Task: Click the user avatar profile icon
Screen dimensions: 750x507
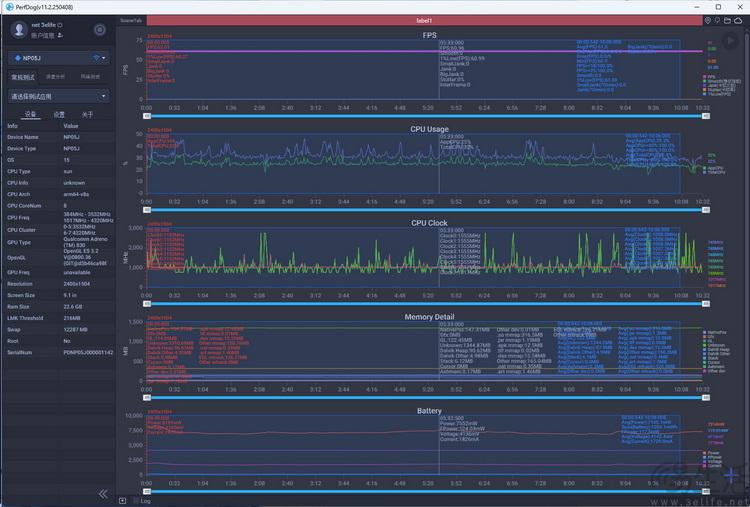Action: [20, 29]
